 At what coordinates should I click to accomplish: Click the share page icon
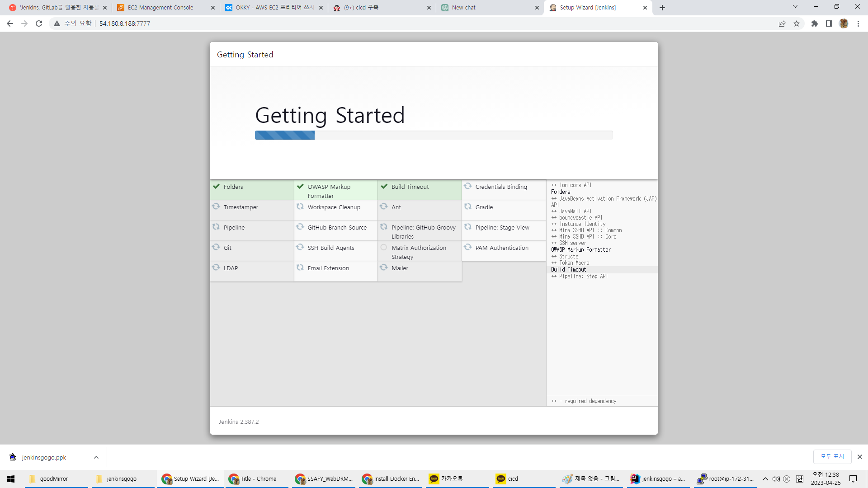tap(782, 23)
